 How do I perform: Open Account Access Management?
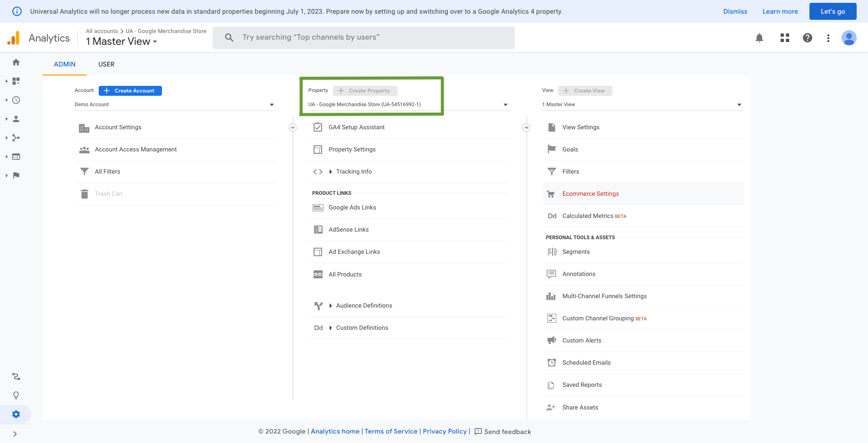[x=136, y=150]
